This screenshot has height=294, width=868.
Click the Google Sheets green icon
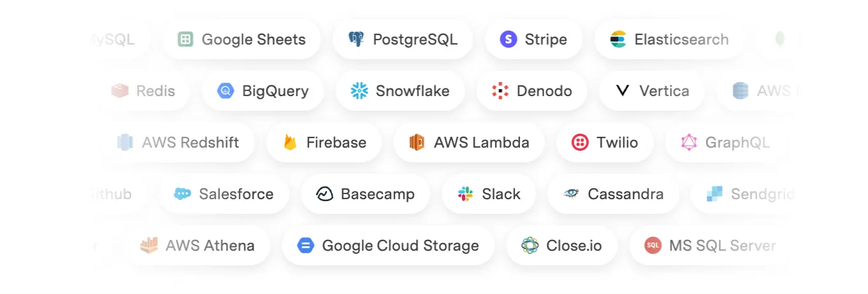[185, 39]
